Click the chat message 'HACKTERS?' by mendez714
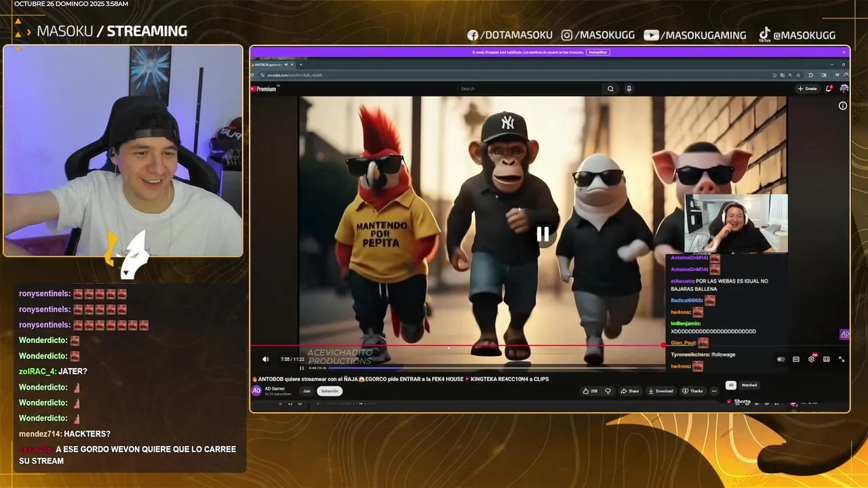The height and width of the screenshot is (488, 868). pos(64,434)
